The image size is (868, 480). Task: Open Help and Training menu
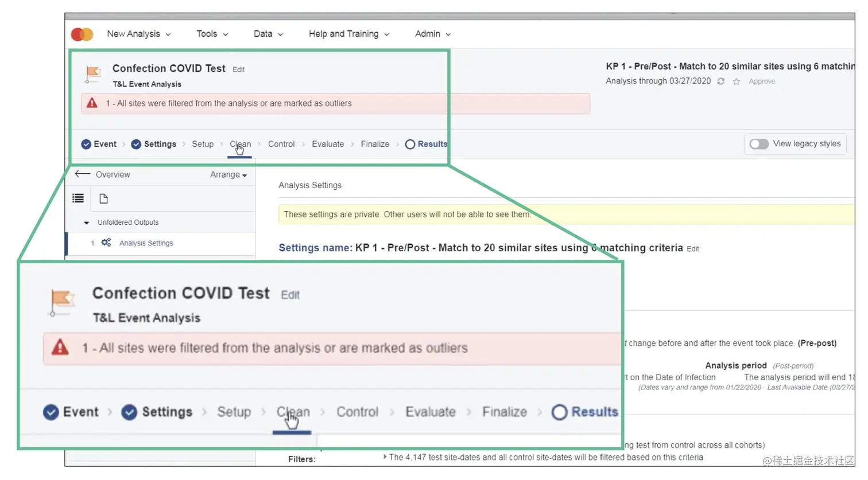[349, 34]
